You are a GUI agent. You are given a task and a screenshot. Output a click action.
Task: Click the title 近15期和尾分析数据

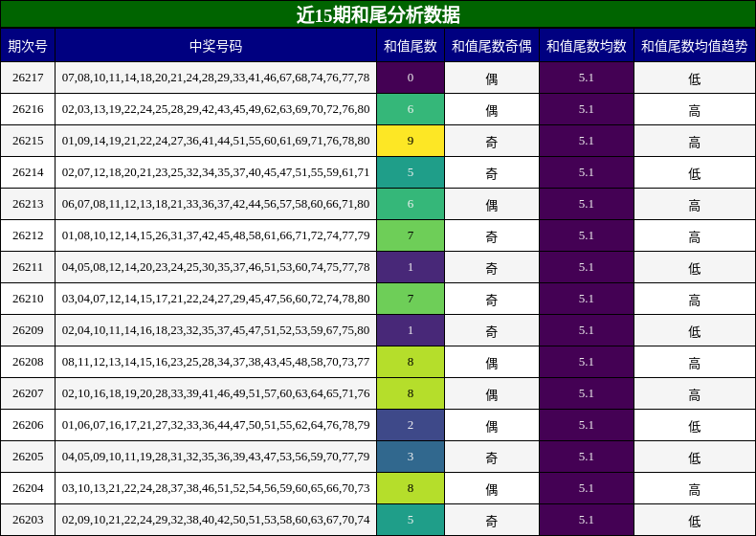coord(378,14)
